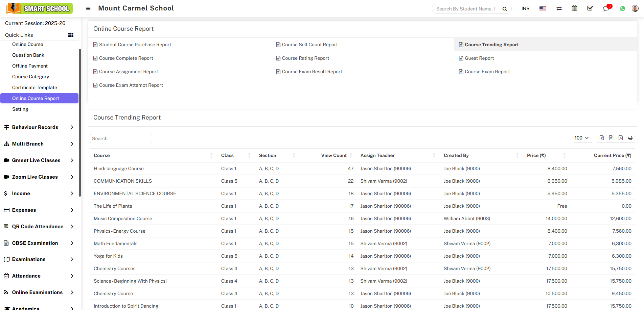Click the US flag language selector

[x=543, y=8]
